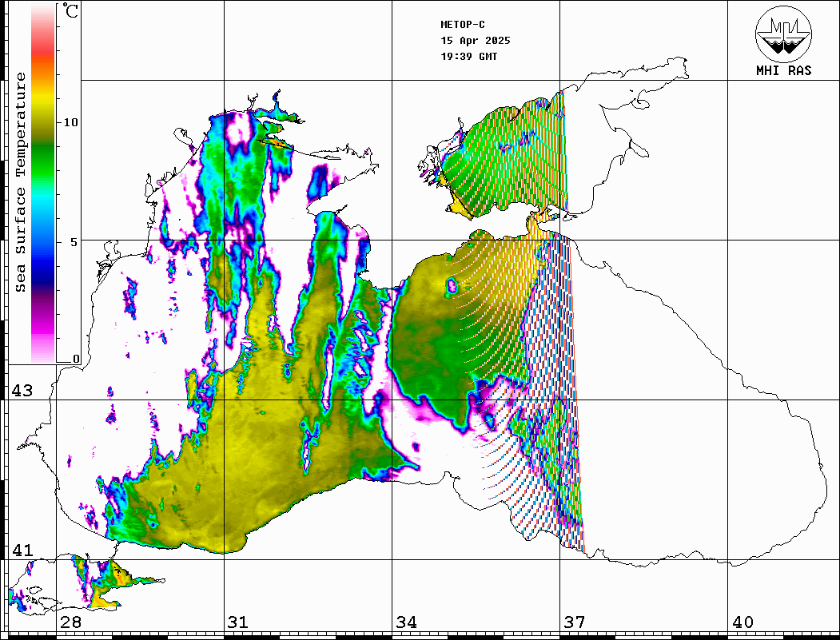The width and height of the screenshot is (840, 640).
Task: Click the MHI RAS logo emblem
Action: coord(783,34)
